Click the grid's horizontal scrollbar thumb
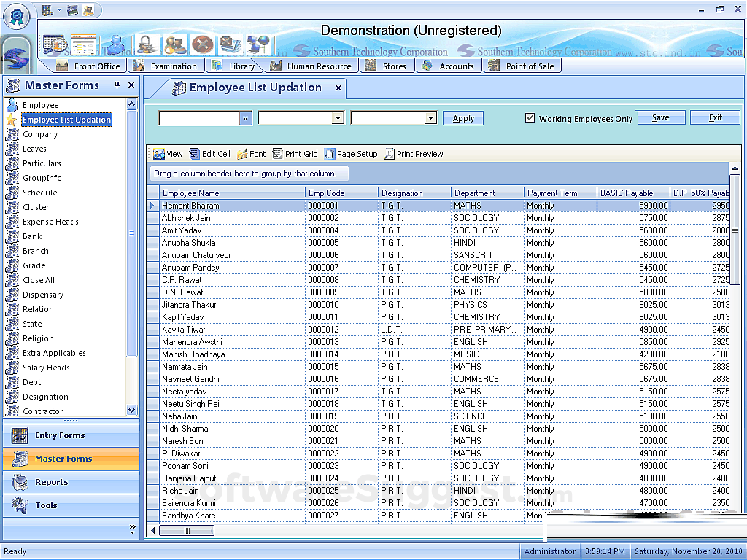The height and width of the screenshot is (560, 747). (x=187, y=531)
